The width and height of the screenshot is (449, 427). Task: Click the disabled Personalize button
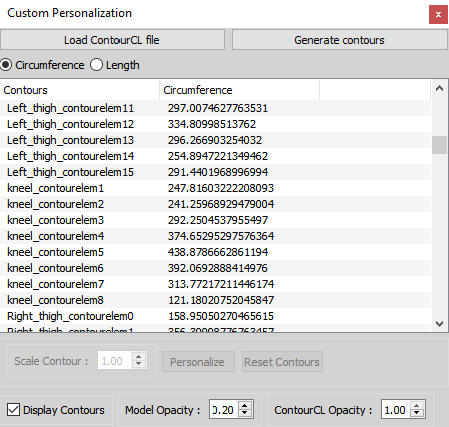198,362
